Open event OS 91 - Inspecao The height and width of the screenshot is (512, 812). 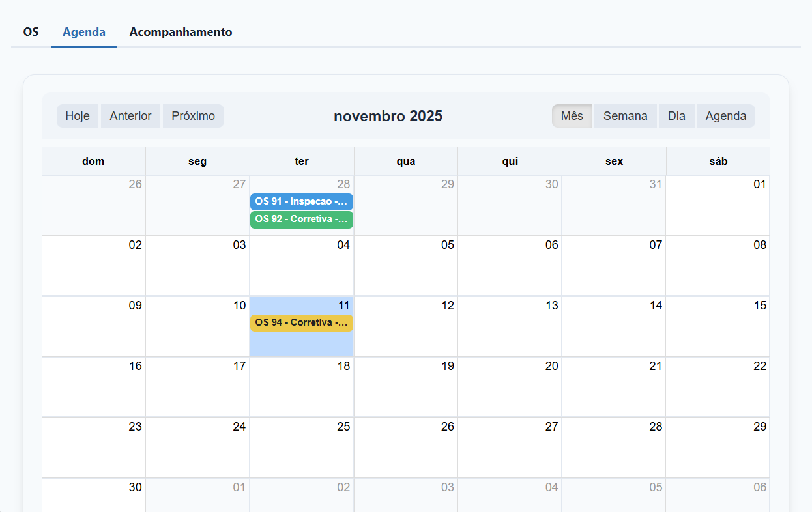301,202
